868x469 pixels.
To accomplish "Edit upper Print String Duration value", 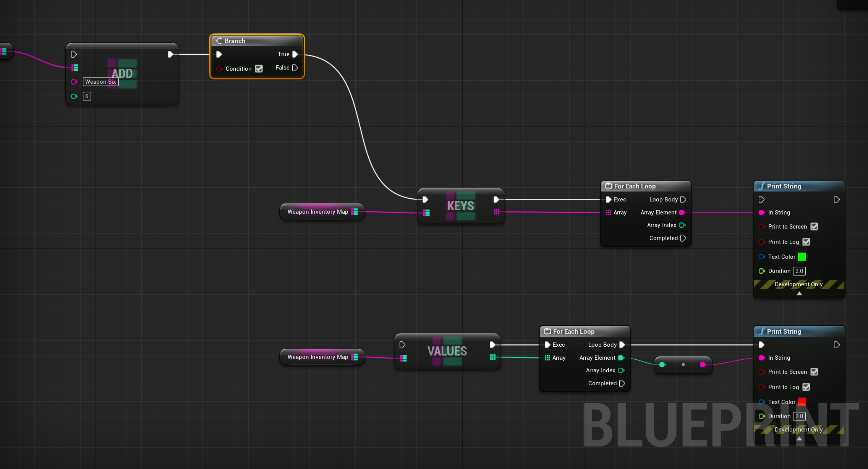I will pyautogui.click(x=799, y=271).
